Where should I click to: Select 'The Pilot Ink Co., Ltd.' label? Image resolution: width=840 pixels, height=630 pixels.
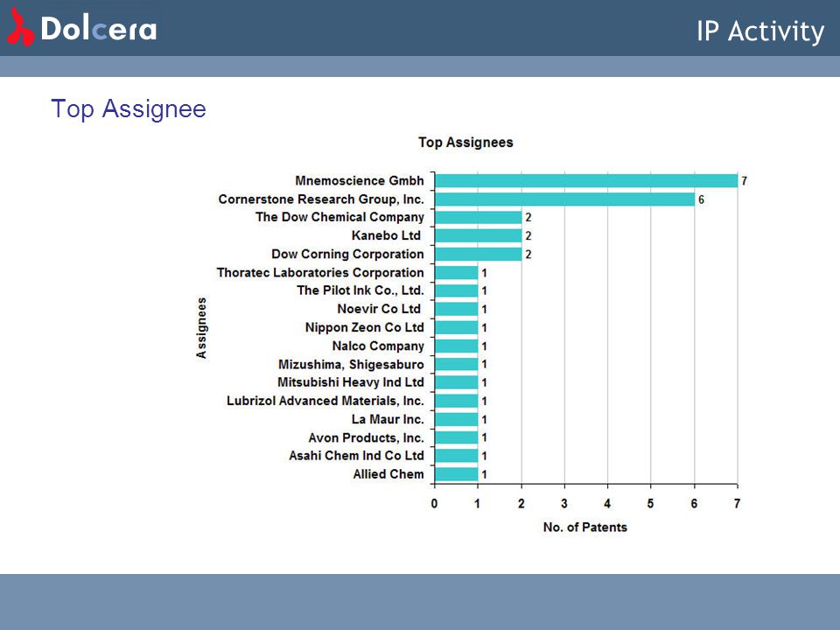click(x=360, y=290)
